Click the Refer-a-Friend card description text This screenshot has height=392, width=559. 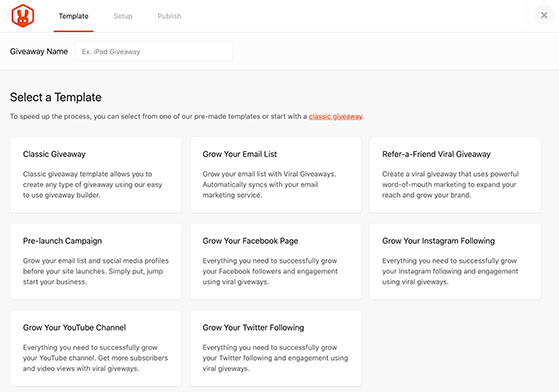point(450,185)
